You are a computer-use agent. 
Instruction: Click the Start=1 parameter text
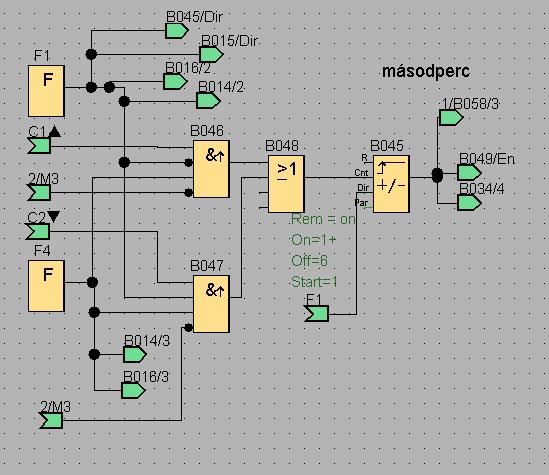click(314, 282)
